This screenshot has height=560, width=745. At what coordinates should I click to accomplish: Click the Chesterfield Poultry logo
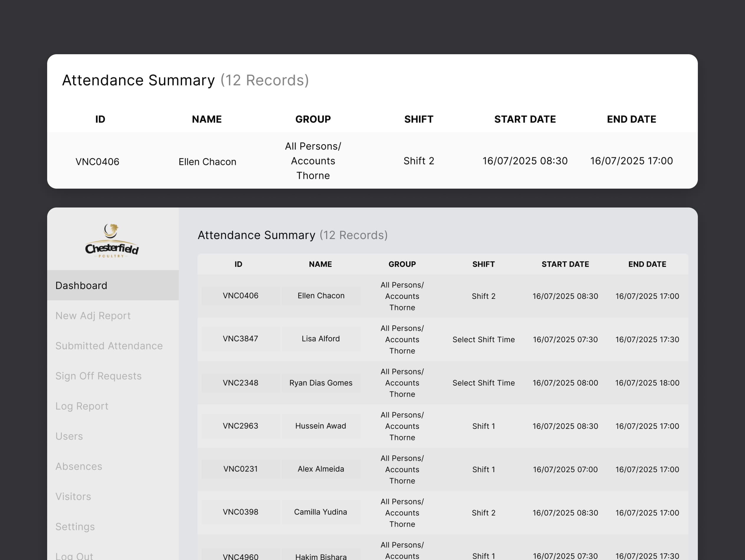click(x=112, y=241)
